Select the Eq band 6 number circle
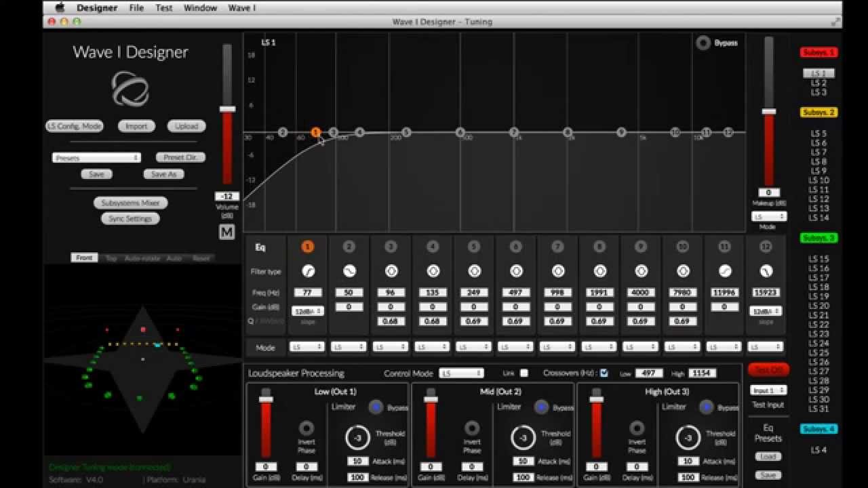 coord(516,247)
